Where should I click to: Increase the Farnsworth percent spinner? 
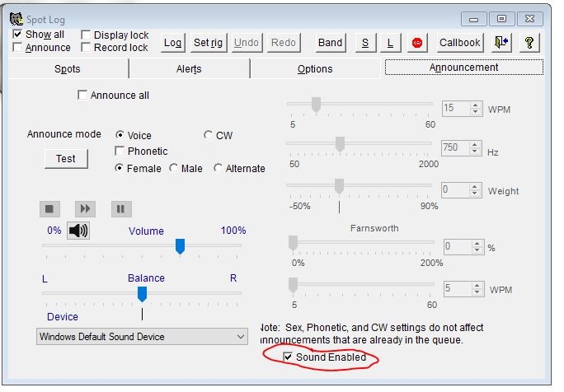477,243
